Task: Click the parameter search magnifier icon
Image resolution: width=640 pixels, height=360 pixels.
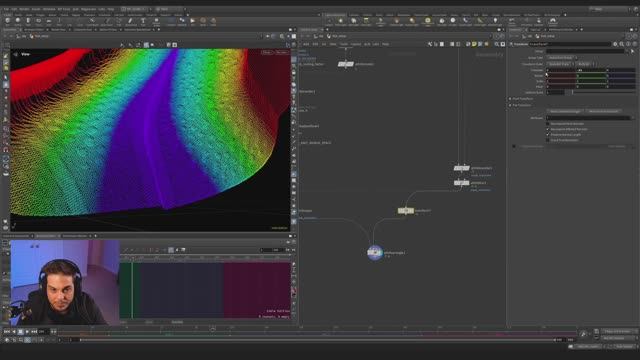Action: coord(622,44)
